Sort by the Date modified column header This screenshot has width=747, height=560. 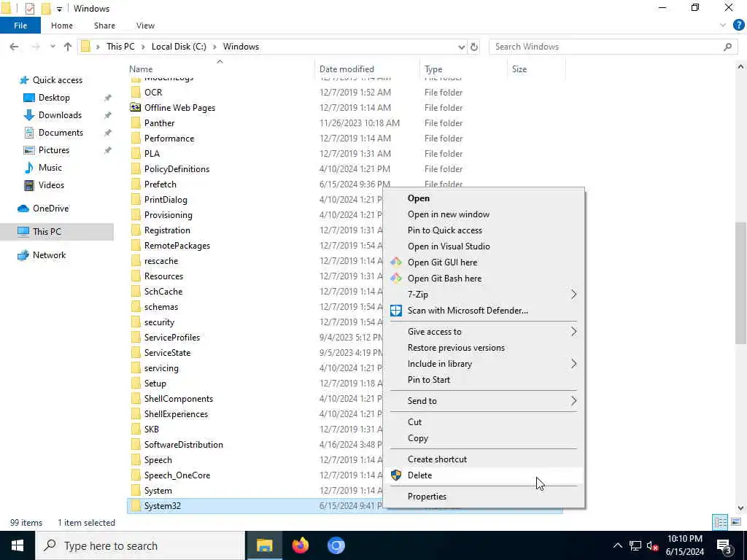tap(368, 69)
